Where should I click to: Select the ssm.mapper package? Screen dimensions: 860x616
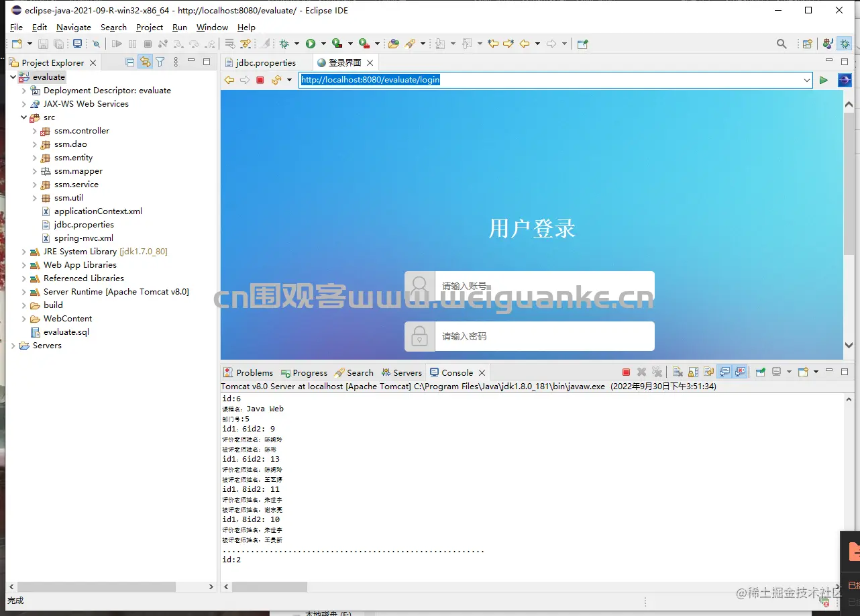[x=78, y=171]
